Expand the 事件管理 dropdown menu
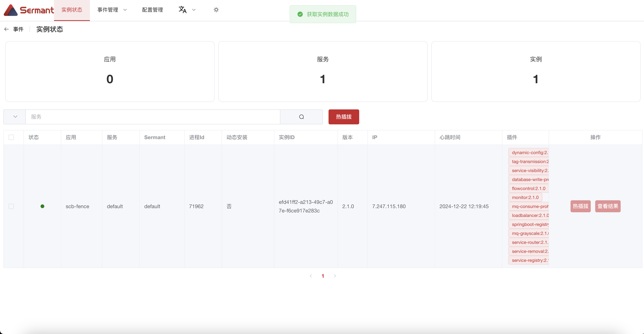This screenshot has width=644, height=334. [x=112, y=10]
